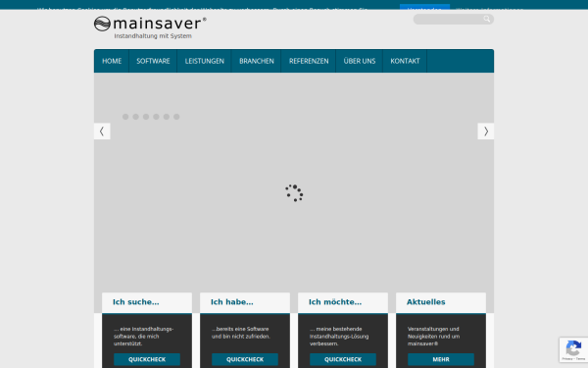Select the sixth slider pagination dot
This screenshot has width=588, height=368.
[x=176, y=117]
